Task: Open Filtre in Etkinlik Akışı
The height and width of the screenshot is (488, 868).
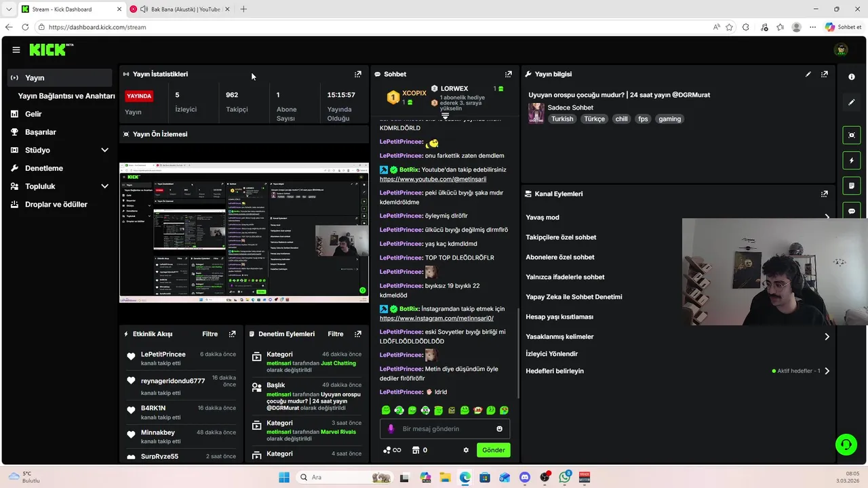Action: click(x=210, y=334)
